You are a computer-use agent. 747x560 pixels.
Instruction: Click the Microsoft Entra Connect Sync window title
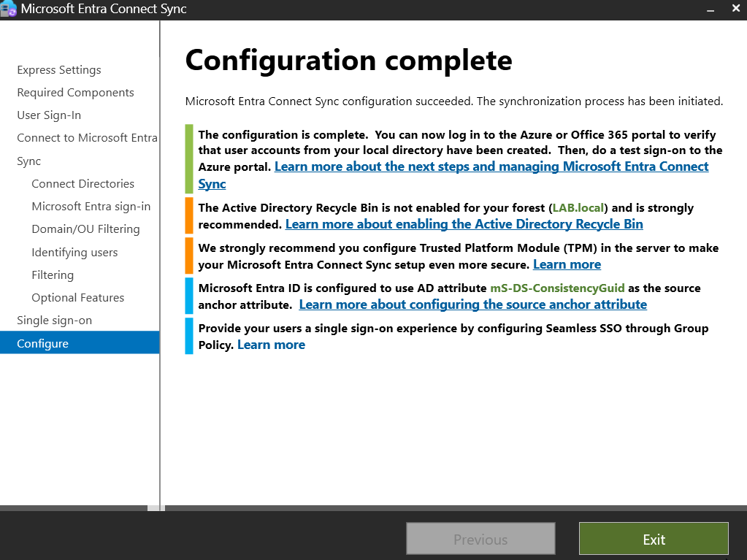(104, 9)
